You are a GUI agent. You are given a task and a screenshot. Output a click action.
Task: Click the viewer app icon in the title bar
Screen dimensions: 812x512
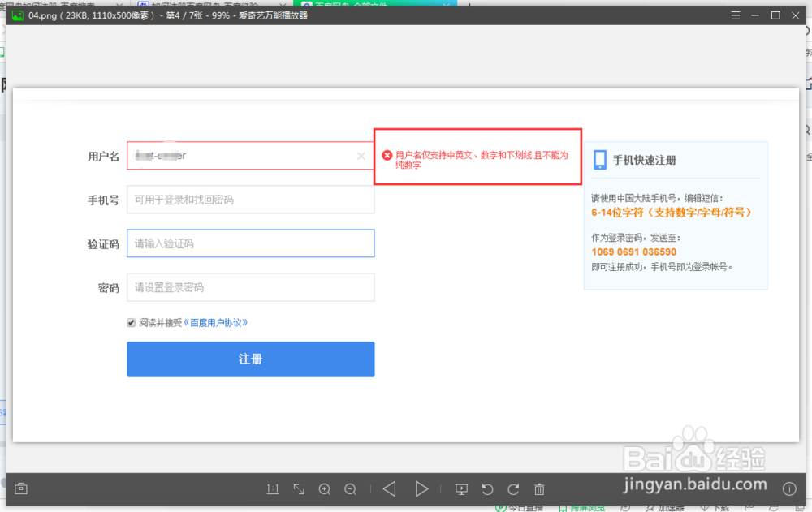point(18,15)
